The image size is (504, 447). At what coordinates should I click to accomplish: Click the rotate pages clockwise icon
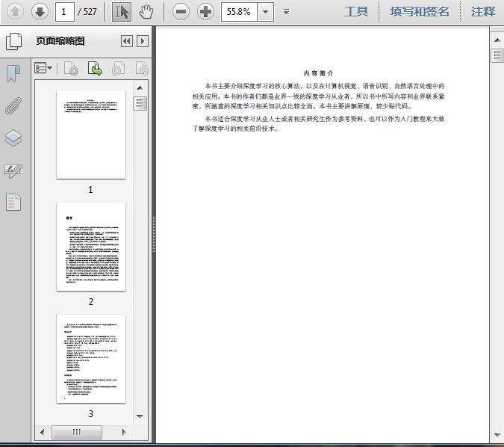pos(142,69)
